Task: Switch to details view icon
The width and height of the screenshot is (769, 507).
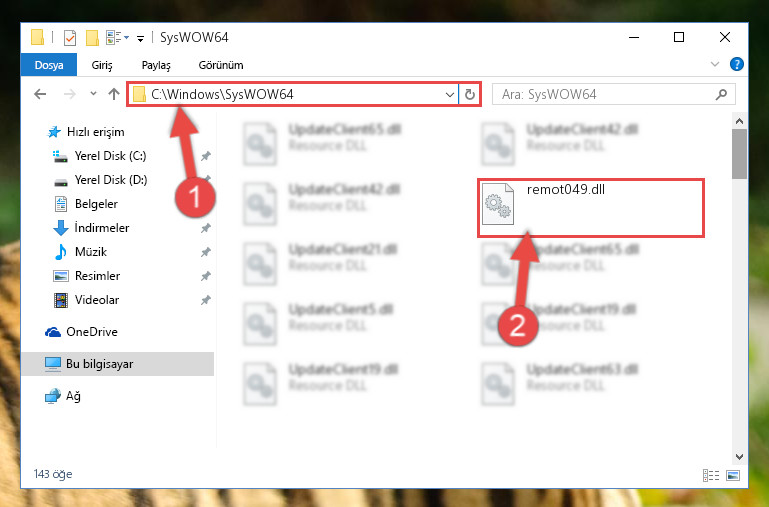Action: (x=711, y=475)
